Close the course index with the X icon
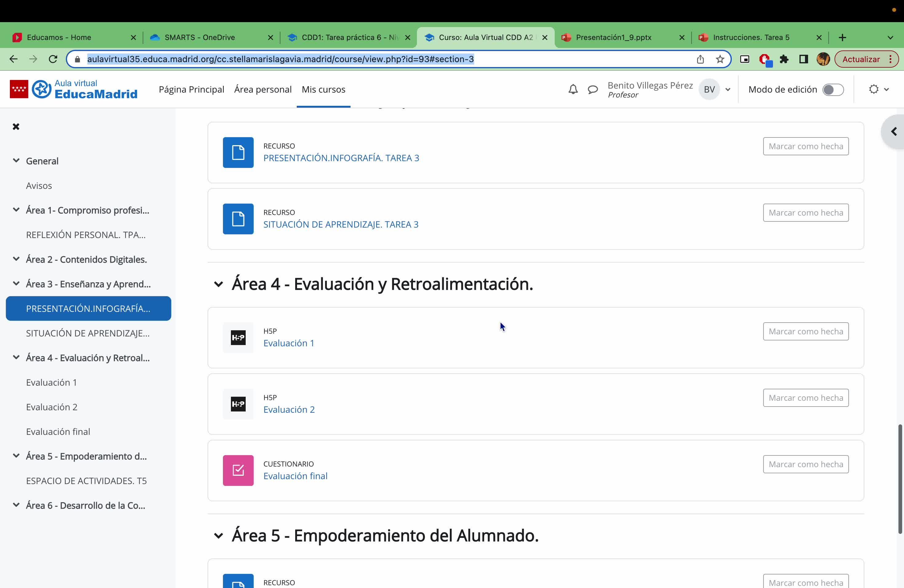Screen dimensions: 904x588 coord(16,126)
